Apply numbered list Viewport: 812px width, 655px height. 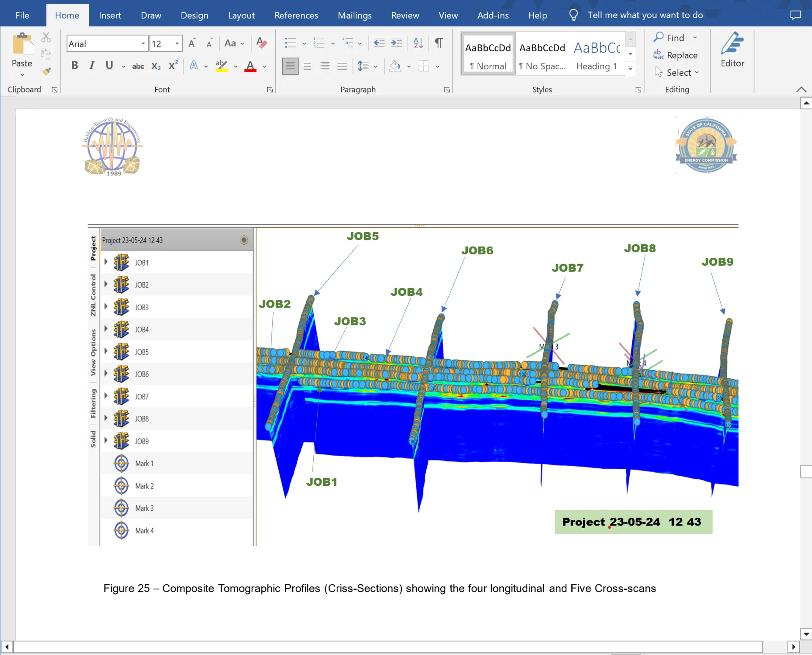point(319,43)
